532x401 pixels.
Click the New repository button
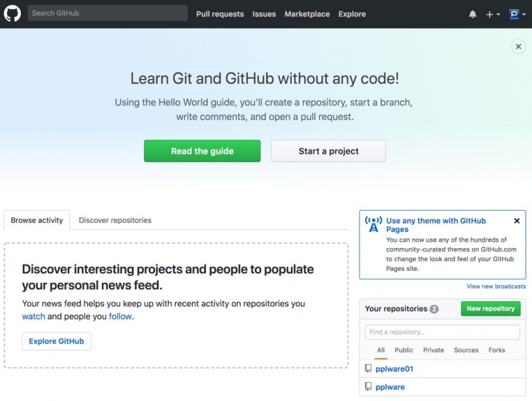[490, 309]
